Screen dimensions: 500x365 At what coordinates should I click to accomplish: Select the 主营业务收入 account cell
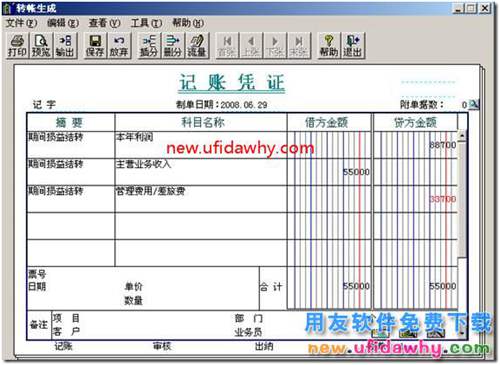pyautogui.click(x=200, y=172)
